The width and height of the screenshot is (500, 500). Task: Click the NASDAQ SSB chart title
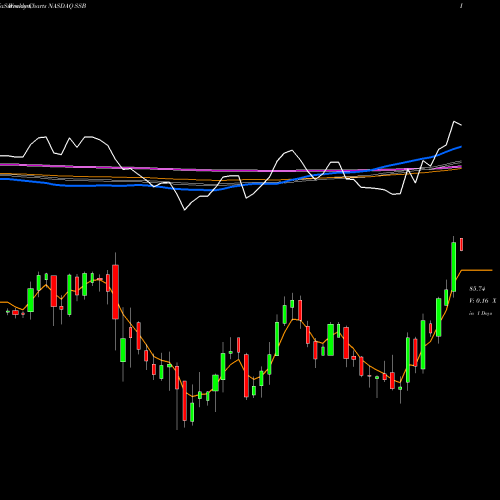pos(43,6)
